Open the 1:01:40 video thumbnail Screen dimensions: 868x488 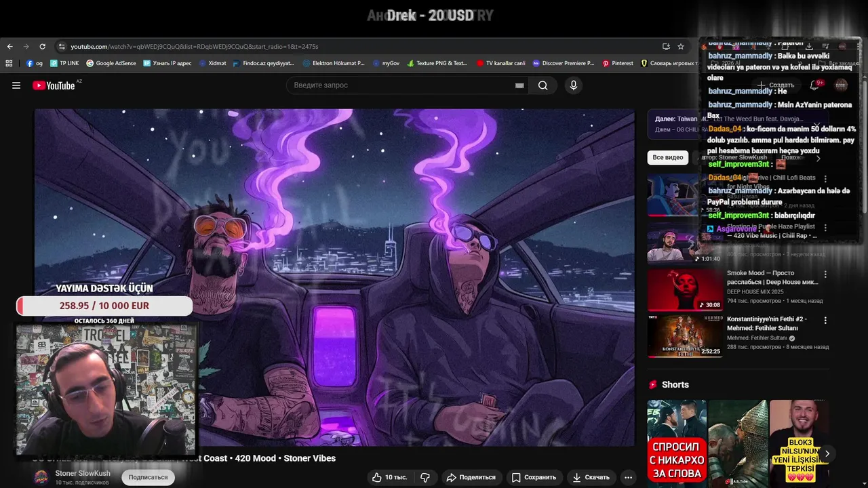pos(685,243)
